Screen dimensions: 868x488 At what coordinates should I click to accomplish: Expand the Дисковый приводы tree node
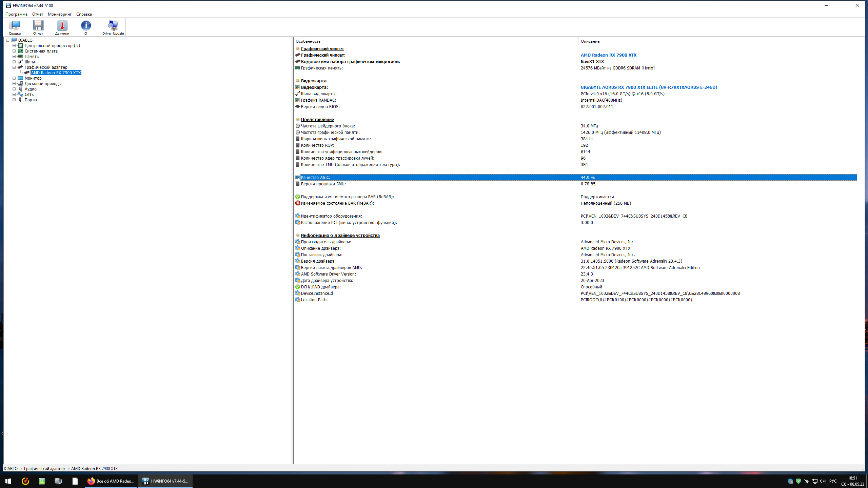(x=14, y=83)
